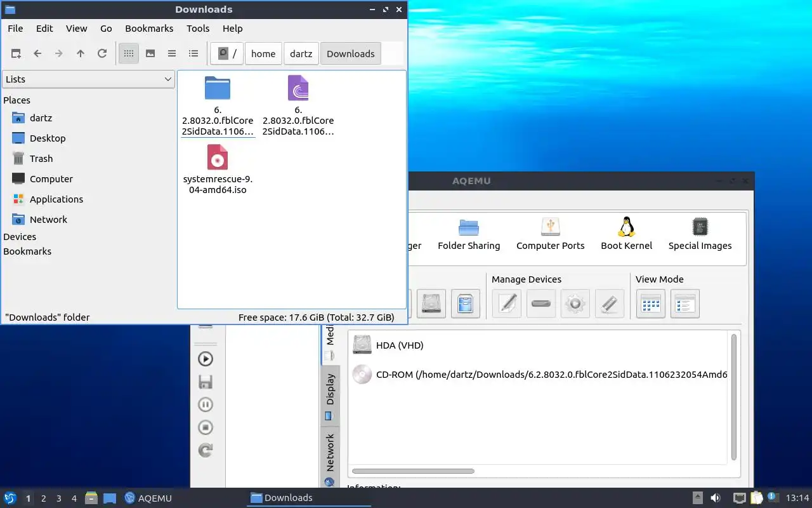Click the quick format eraser icon
812x508 pixels.
pos(610,304)
